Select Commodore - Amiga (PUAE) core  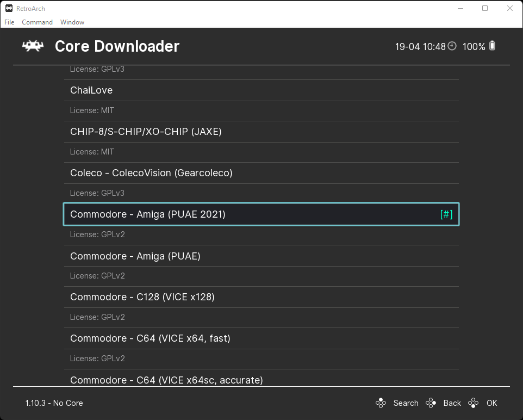(261, 256)
